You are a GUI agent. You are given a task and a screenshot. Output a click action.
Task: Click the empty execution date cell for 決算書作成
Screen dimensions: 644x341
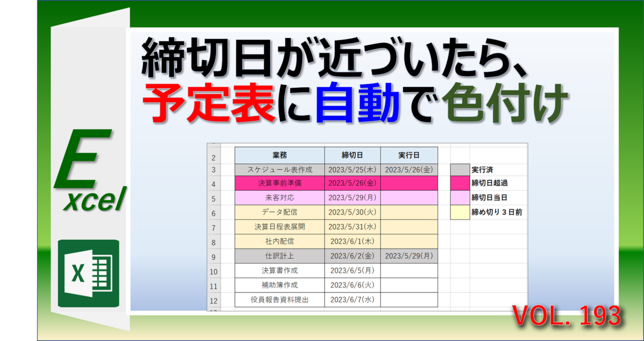coord(409,270)
